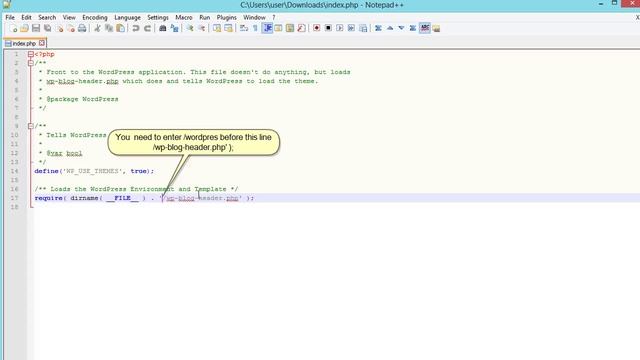Open the Macro menu
The height and width of the screenshot is (360, 640).
[184, 18]
